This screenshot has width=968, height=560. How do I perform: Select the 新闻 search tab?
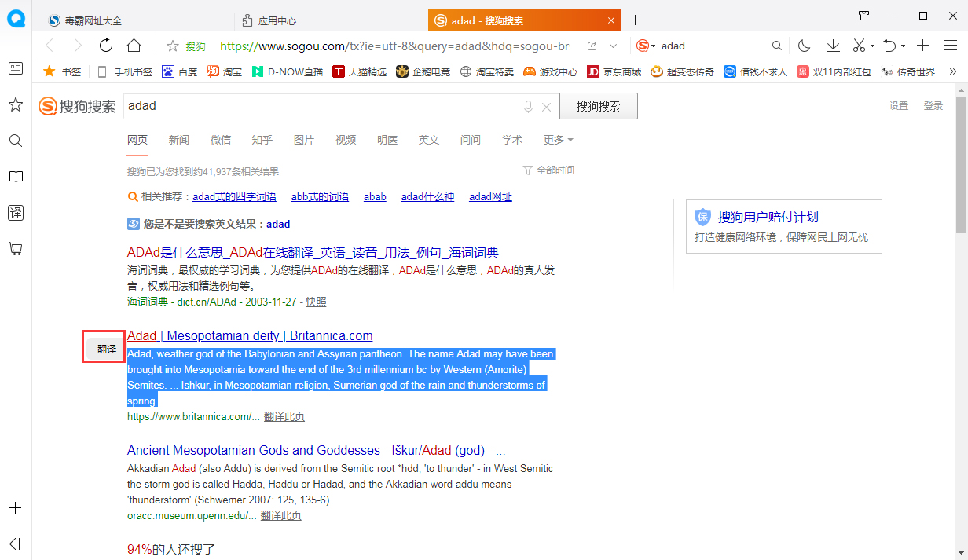(x=178, y=140)
